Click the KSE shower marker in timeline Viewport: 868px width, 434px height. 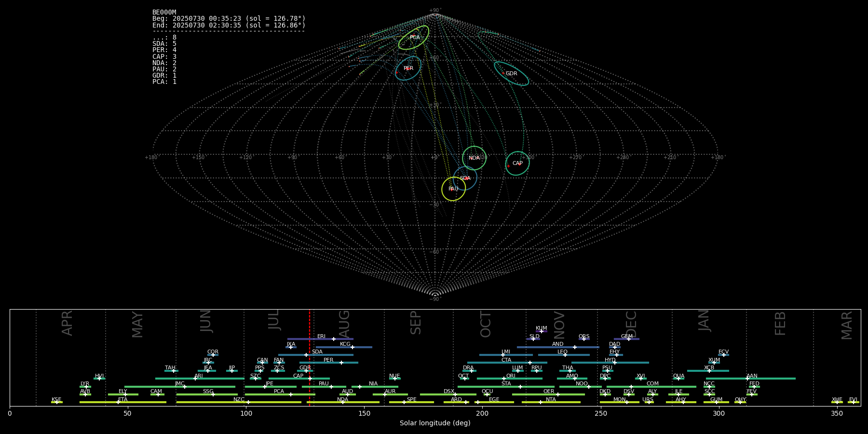point(56,402)
